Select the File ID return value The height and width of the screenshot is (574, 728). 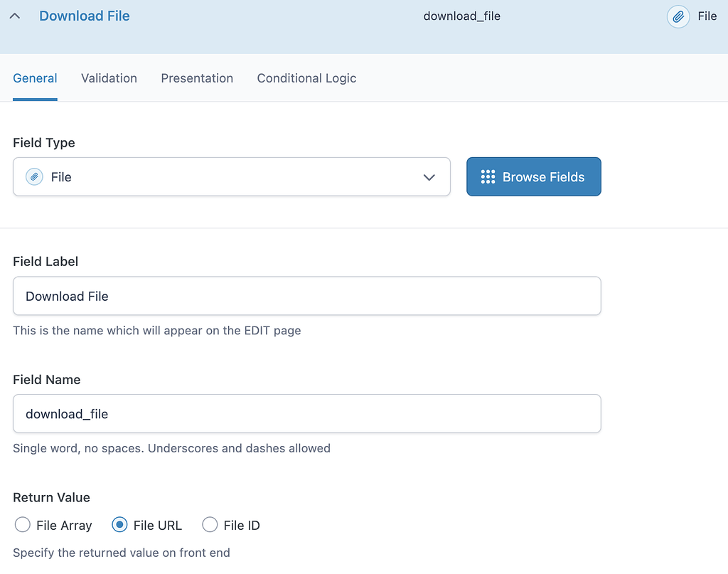point(210,525)
